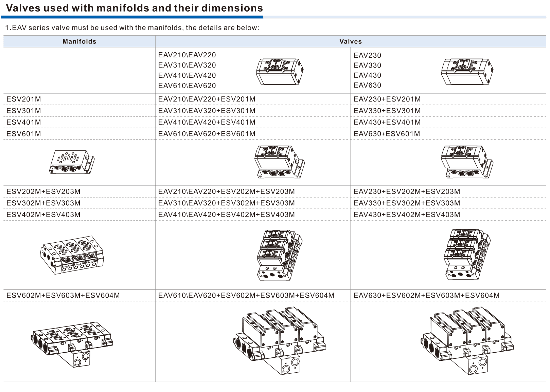Click the EAV230 stacked valve assembly drawing

[467, 255]
